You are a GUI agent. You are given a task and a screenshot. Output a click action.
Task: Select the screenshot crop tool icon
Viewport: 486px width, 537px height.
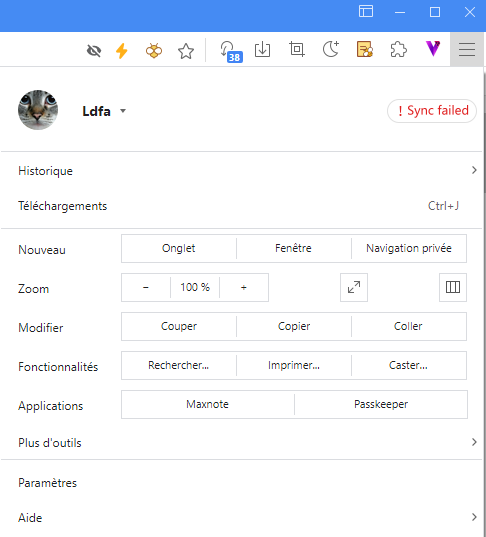click(x=297, y=49)
